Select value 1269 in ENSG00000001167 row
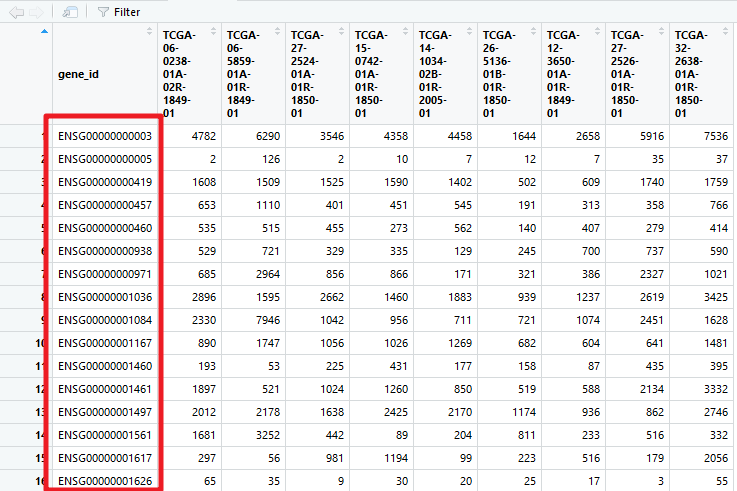 click(460, 343)
